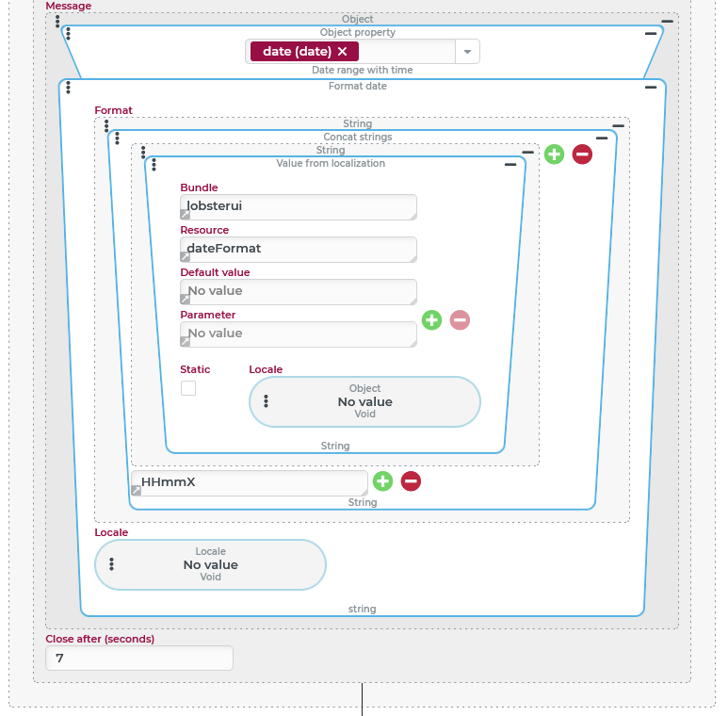Open menu of bottom Locale No value slot
The width and height of the screenshot is (728, 716).
(111, 564)
